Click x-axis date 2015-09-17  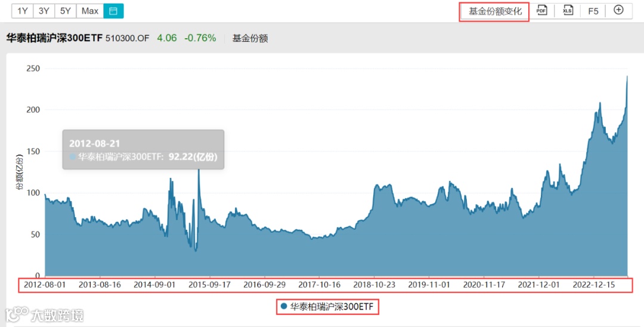(209, 285)
